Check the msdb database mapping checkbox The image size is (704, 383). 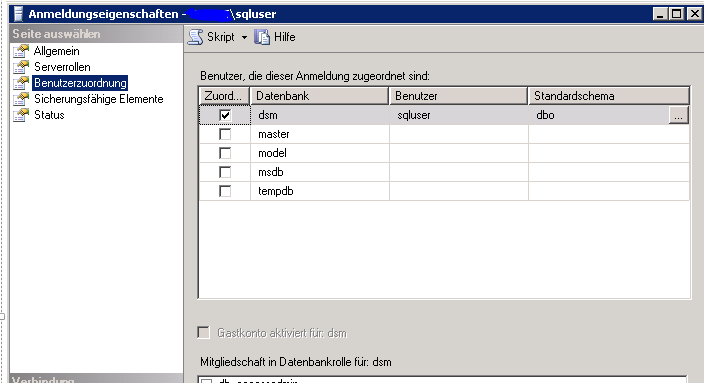[x=225, y=172]
